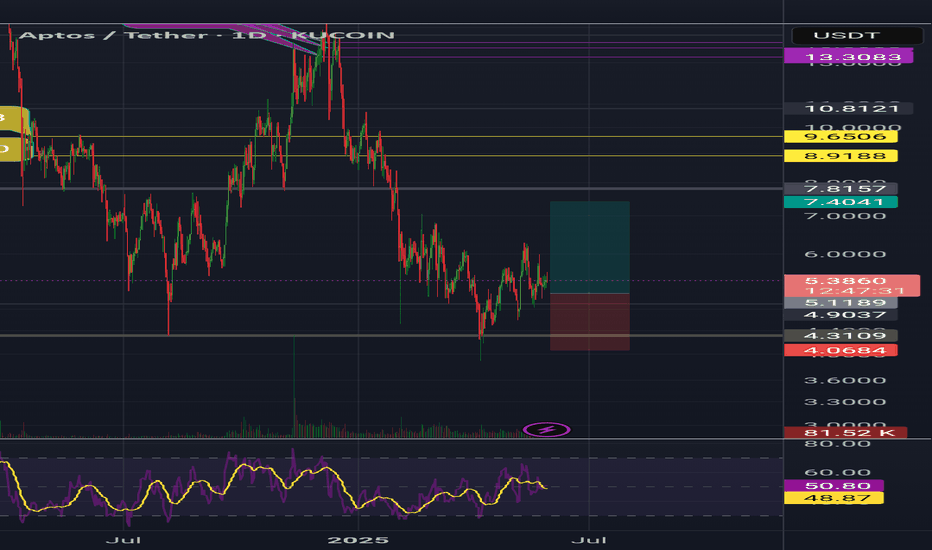
Task: Select the 5.1189 price label
Action: coord(841,303)
